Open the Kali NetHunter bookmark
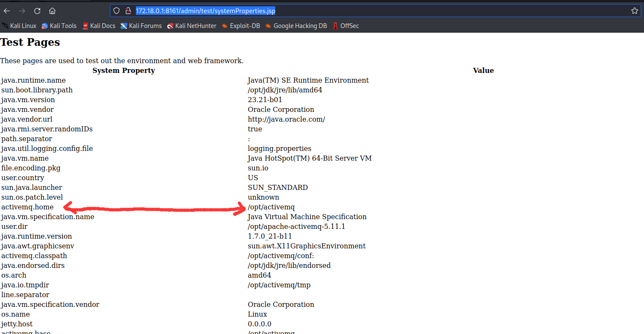The height and width of the screenshot is (334, 644). [192, 26]
